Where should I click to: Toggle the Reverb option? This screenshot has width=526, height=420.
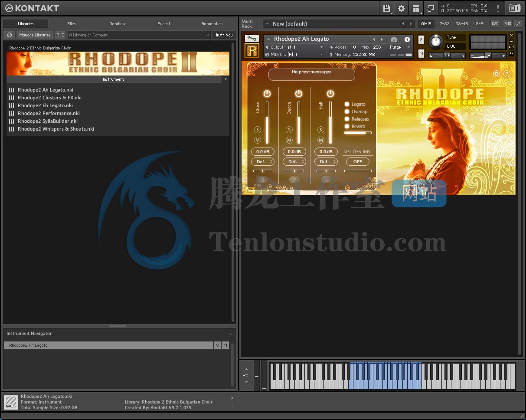(x=347, y=126)
